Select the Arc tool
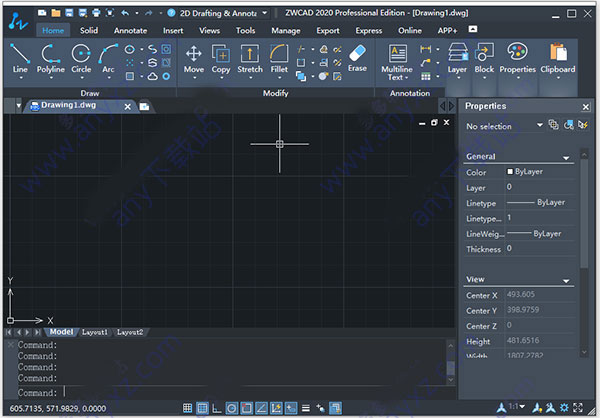Viewport: 600px width, 418px height. pos(108,57)
